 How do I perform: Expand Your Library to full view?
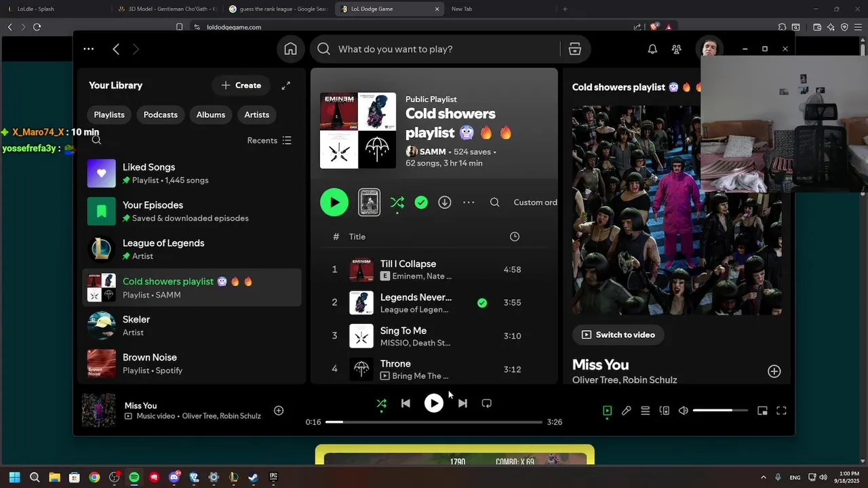coord(286,85)
